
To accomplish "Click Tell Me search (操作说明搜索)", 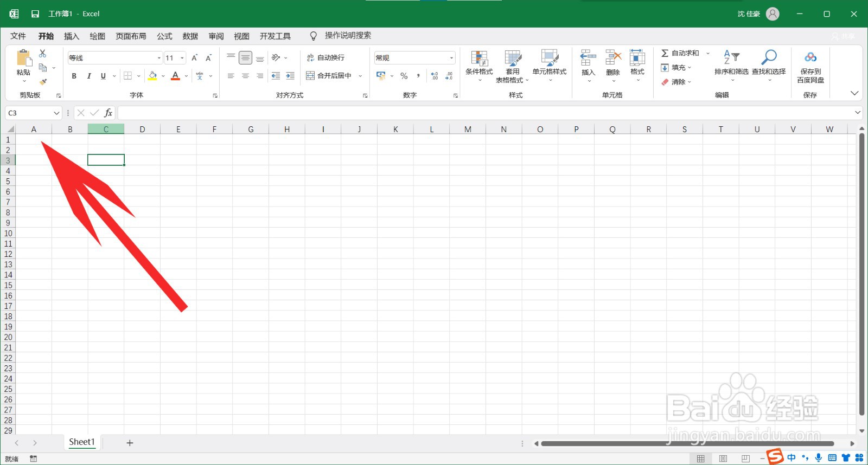I will 348,36.
